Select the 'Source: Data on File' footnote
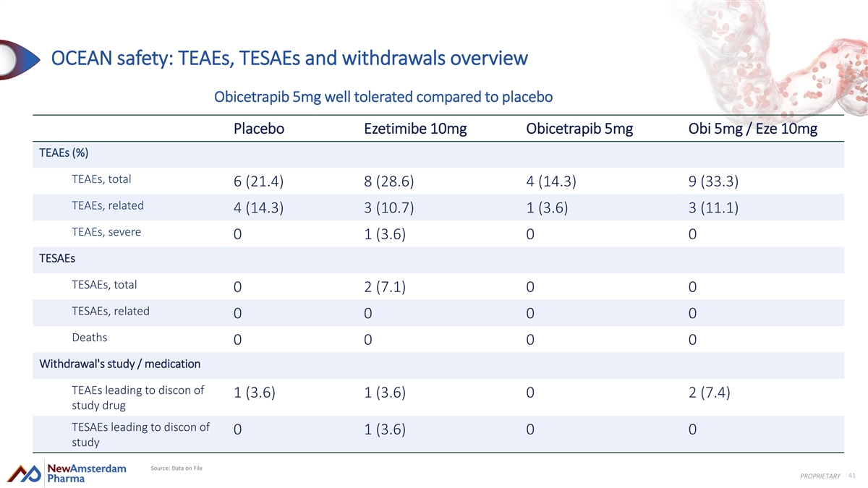Image resolution: width=868 pixels, height=488 pixels. click(x=176, y=468)
